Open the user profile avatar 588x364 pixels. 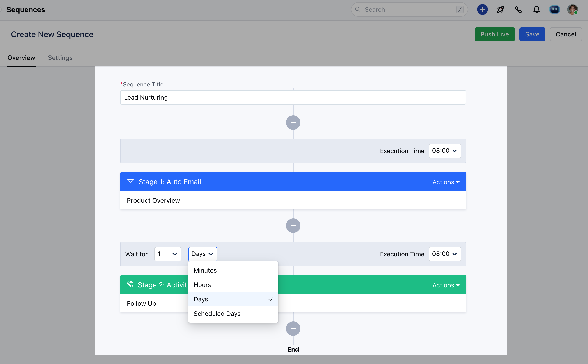click(572, 10)
